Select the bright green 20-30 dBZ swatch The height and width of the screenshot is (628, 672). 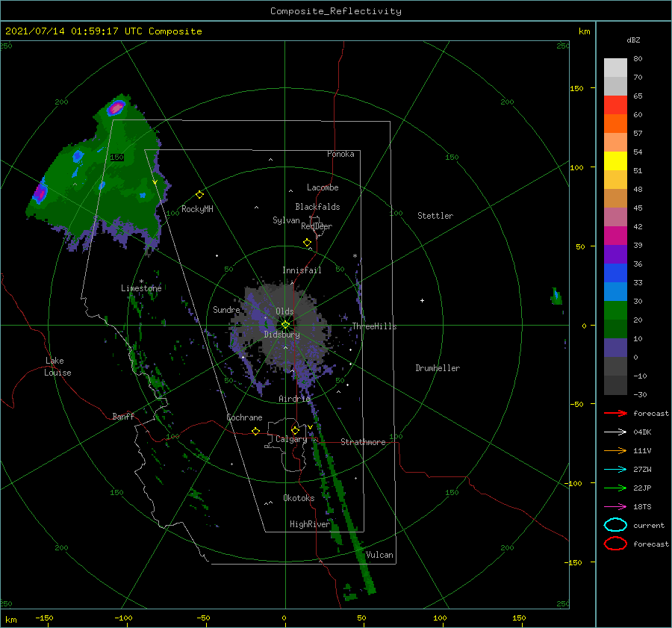click(615, 311)
